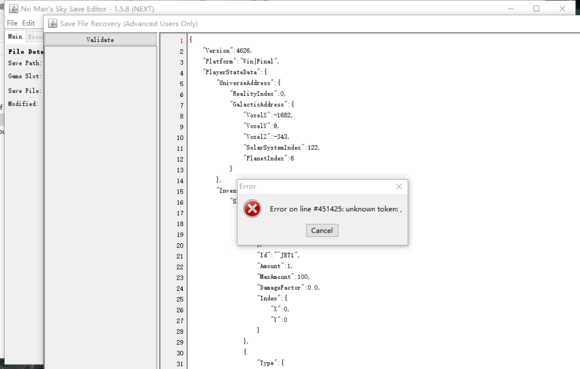Click line number 31 in gutter
This screenshot has width=580, height=369.
tap(180, 363)
